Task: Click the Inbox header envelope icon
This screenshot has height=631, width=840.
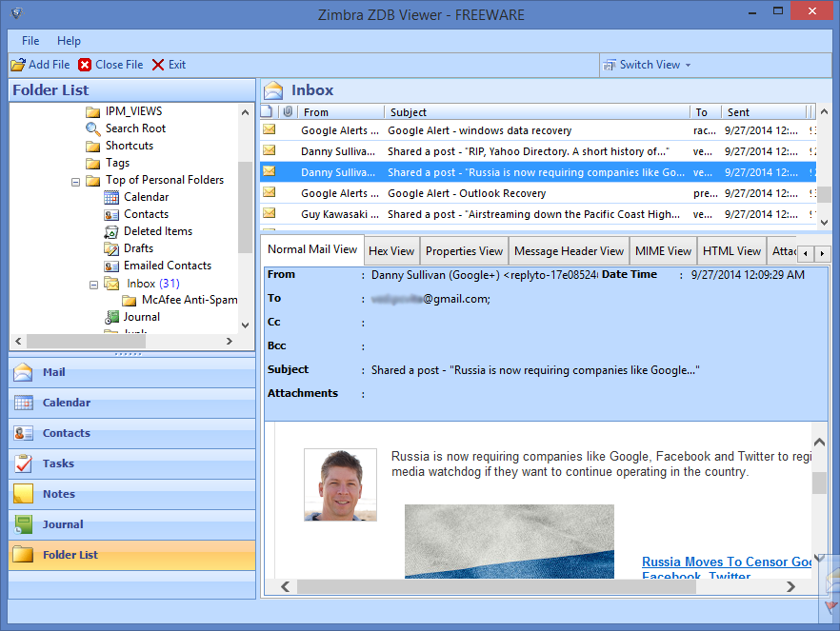Action: pyautogui.click(x=273, y=90)
